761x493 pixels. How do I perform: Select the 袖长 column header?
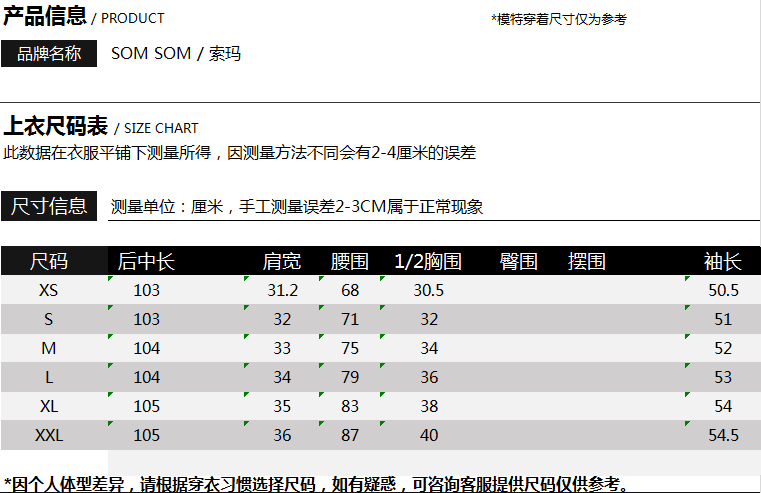723,262
